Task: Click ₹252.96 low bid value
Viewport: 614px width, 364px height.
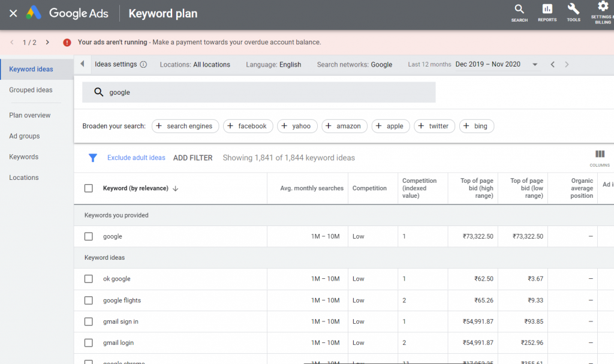Action: [532, 343]
